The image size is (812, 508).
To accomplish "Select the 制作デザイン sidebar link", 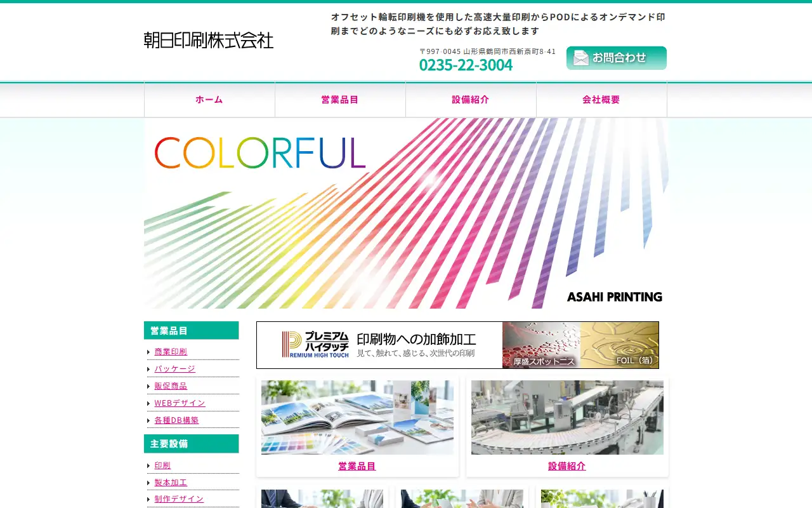I will 179,499.
